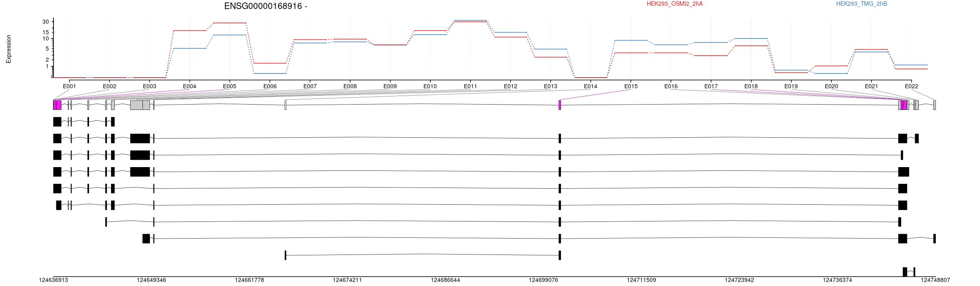Click genomic coordinate 124736374
Screen dimensions: 980x286
837,280
